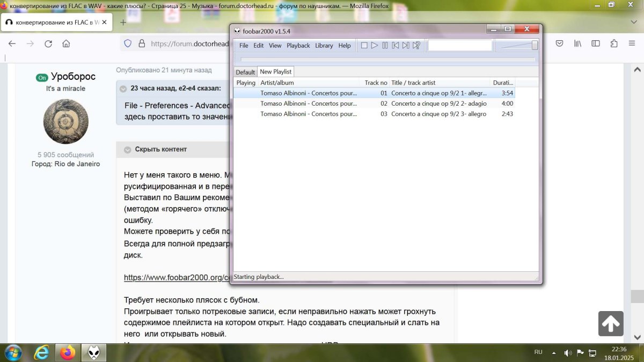Click the Firefox tracking protection shield icon
644x362 pixels.
(128, 43)
